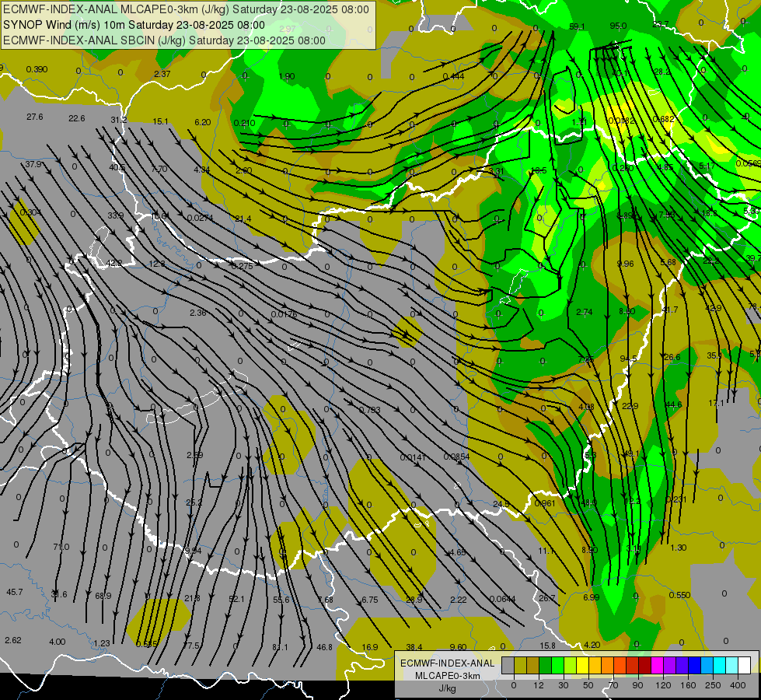
Task: Click the red swatch left of 90
Action: tap(633, 665)
